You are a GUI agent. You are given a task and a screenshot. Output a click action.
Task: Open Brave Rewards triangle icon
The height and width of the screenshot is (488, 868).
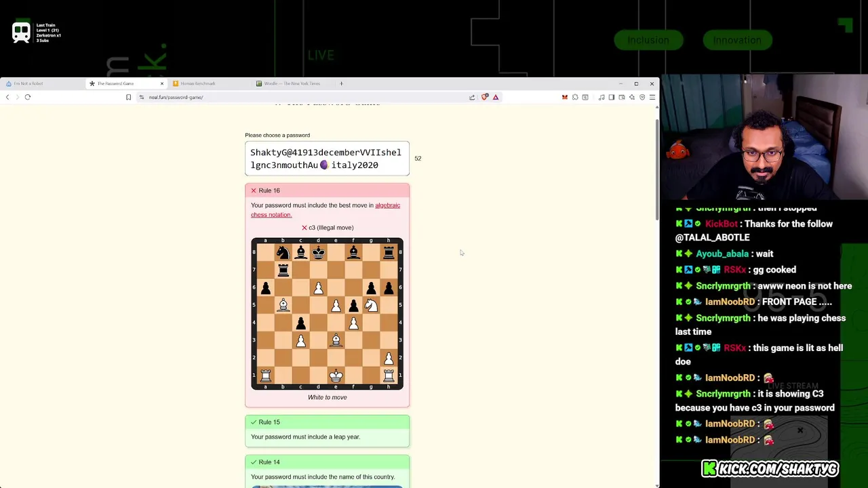pyautogui.click(x=496, y=97)
